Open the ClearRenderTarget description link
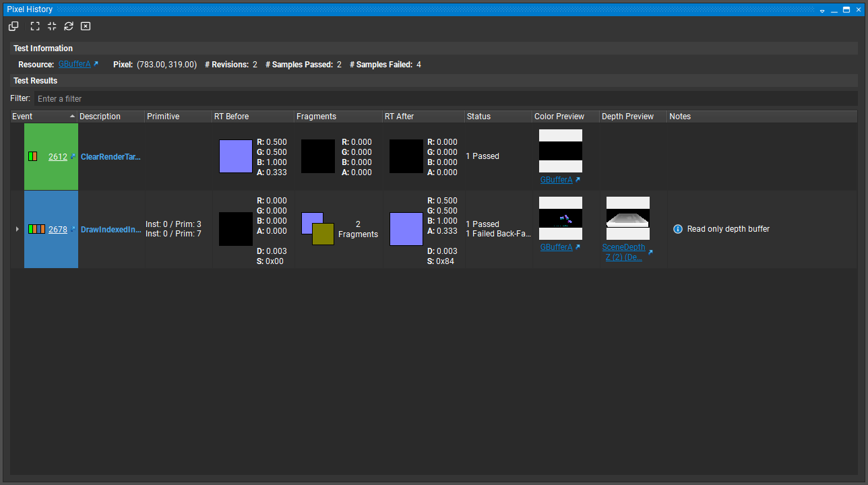868x485 pixels. coord(111,156)
